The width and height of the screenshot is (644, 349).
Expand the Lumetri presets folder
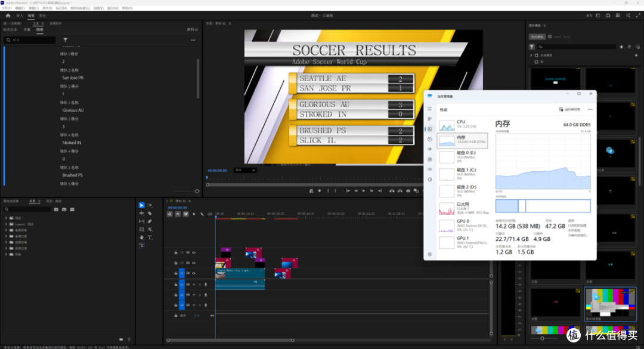(x=6, y=224)
